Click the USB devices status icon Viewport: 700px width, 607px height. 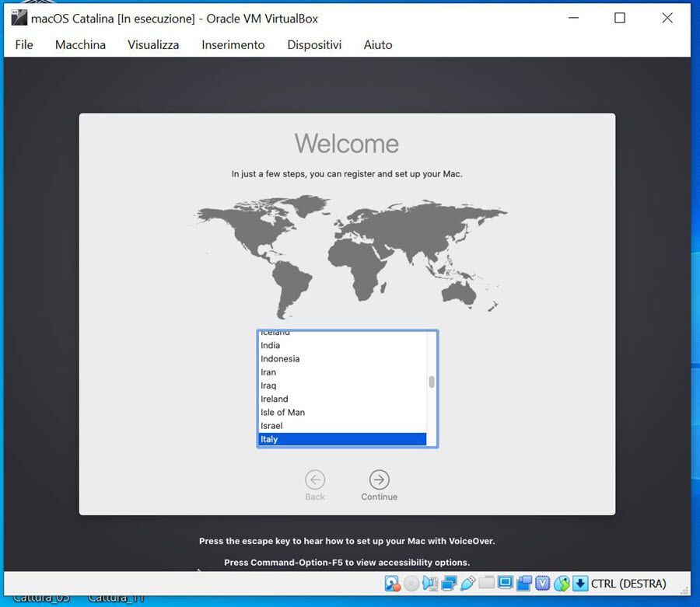click(467, 583)
